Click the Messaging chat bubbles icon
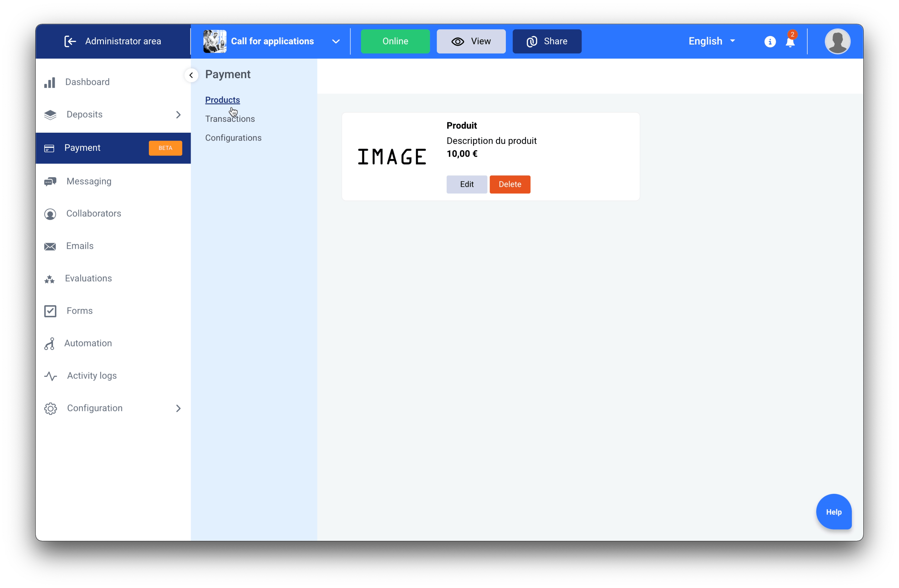The width and height of the screenshot is (899, 588). pyautogui.click(x=50, y=182)
